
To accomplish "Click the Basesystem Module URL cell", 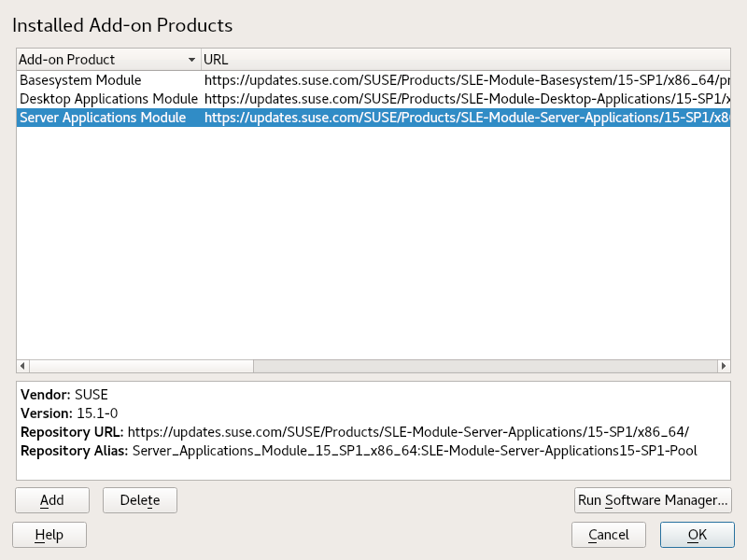I will [x=465, y=80].
